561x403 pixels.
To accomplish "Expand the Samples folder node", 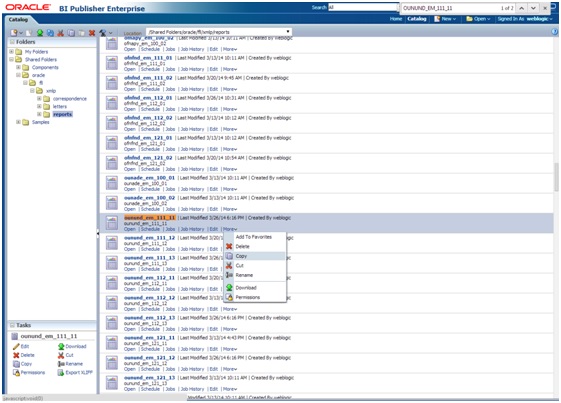I will point(18,122).
